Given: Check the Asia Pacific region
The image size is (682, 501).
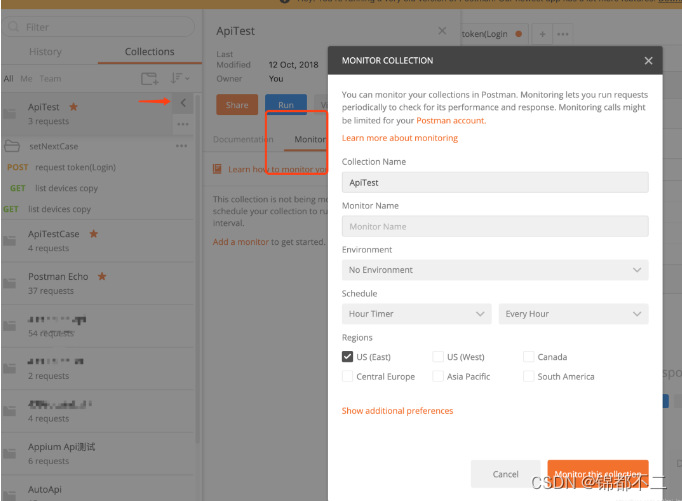Looking at the screenshot, I should point(438,377).
